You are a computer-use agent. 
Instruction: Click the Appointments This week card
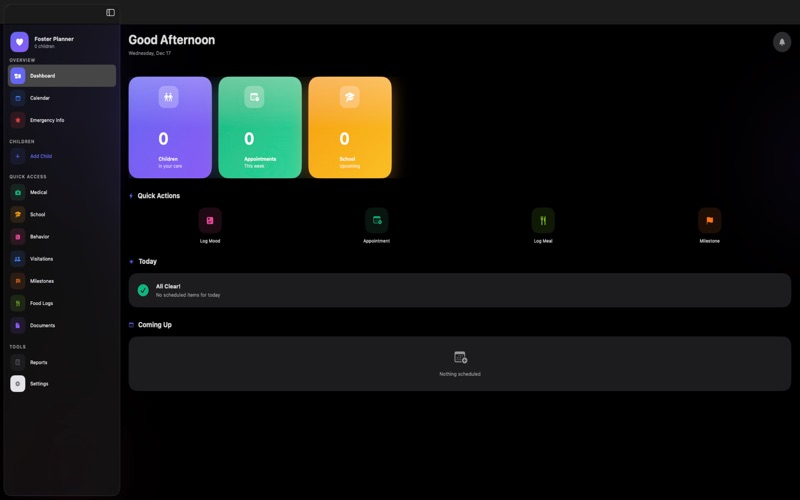[260, 128]
